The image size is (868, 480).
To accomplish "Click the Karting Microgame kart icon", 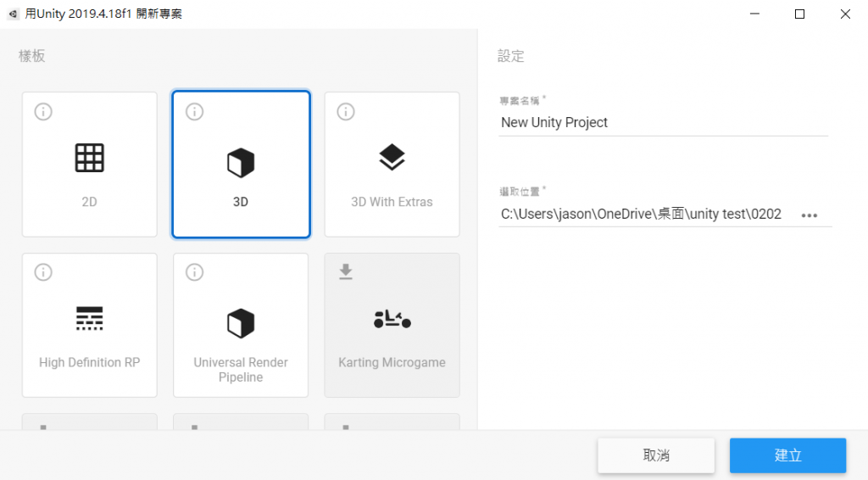I will 392,319.
